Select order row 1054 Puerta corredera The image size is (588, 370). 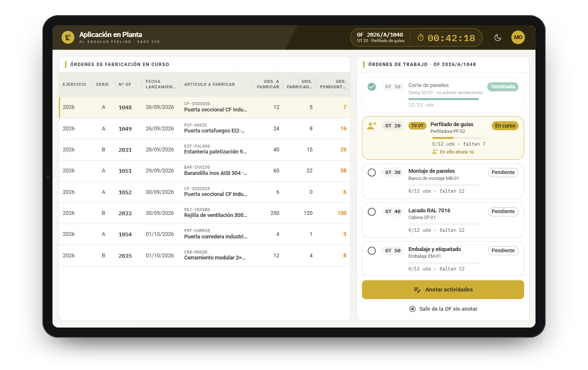coord(205,234)
